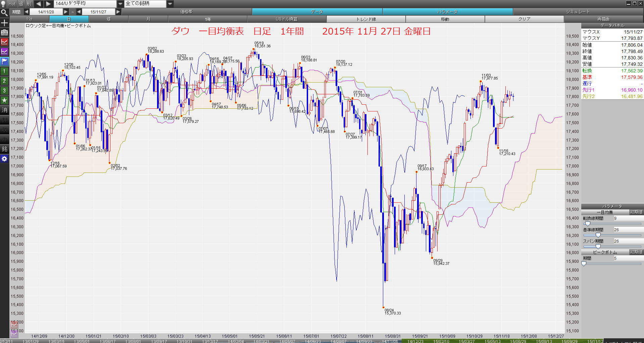This screenshot has height=343, width=644.
Task: Go to next symbol with right arrow
Action: [x=48, y=4]
